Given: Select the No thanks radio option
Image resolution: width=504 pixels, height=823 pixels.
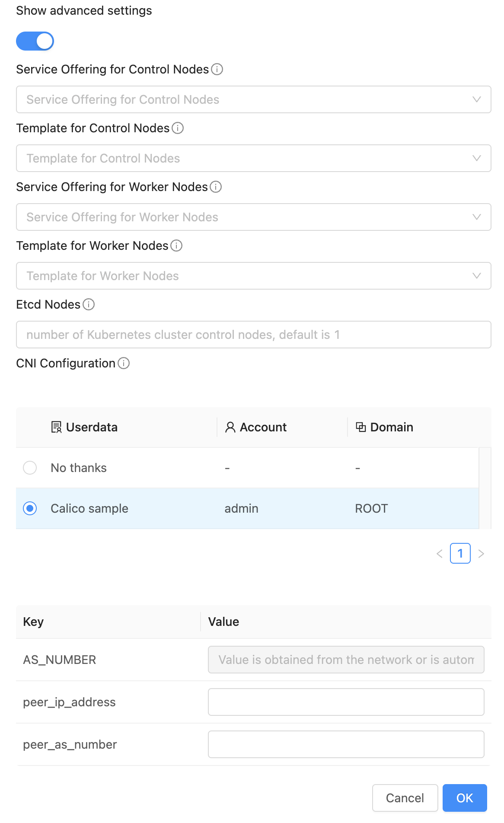Looking at the screenshot, I should tap(29, 467).
